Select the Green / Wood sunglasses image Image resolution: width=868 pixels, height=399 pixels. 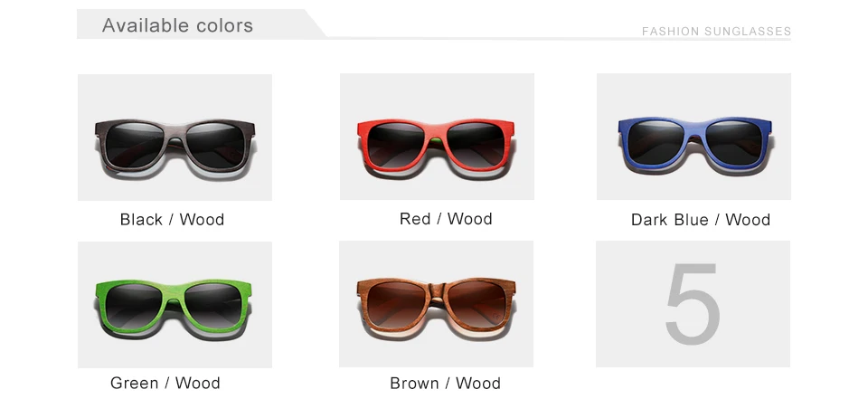tap(175, 304)
